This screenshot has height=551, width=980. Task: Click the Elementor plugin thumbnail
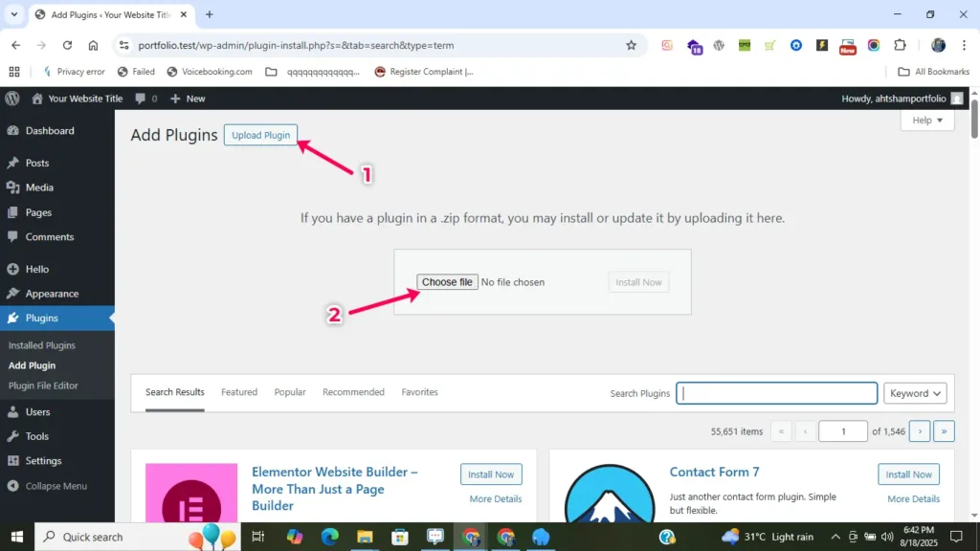point(191,493)
